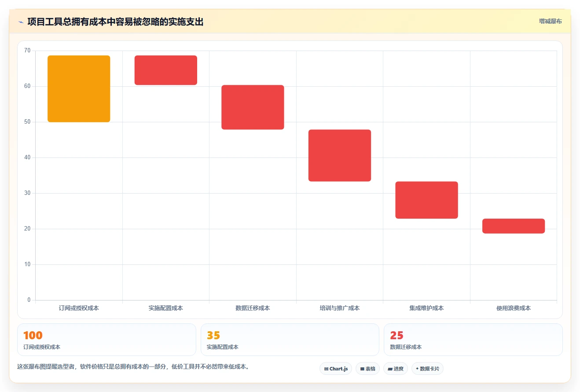Select the 进度 tag chip
The width and height of the screenshot is (580, 392).
[x=396, y=369]
